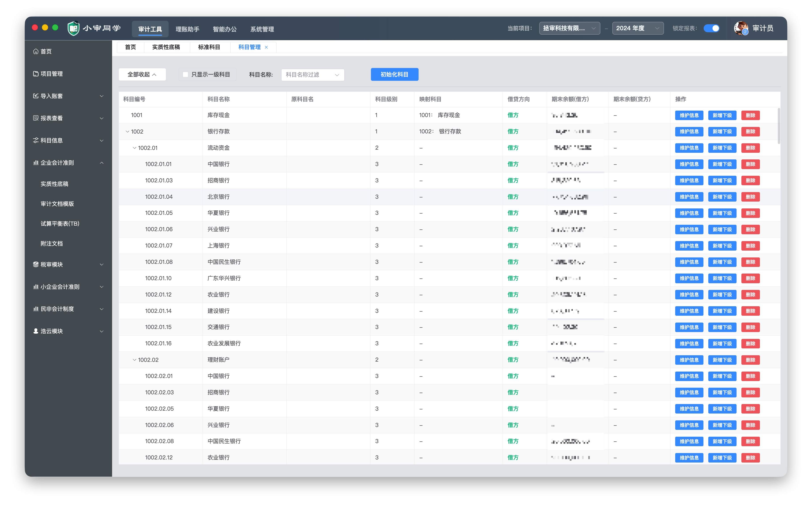Switch to the 审计工具 top menu
Screen dimensions: 812x510
click(150, 29)
